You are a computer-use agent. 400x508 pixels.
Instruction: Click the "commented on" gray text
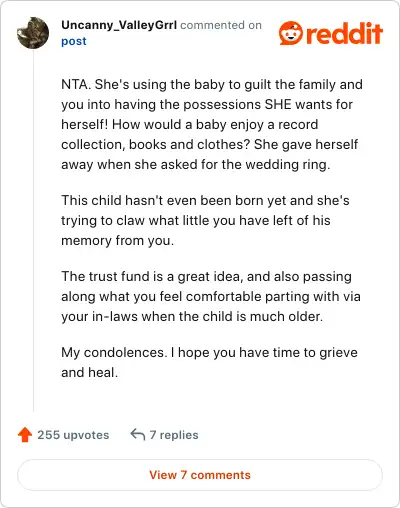(x=221, y=25)
